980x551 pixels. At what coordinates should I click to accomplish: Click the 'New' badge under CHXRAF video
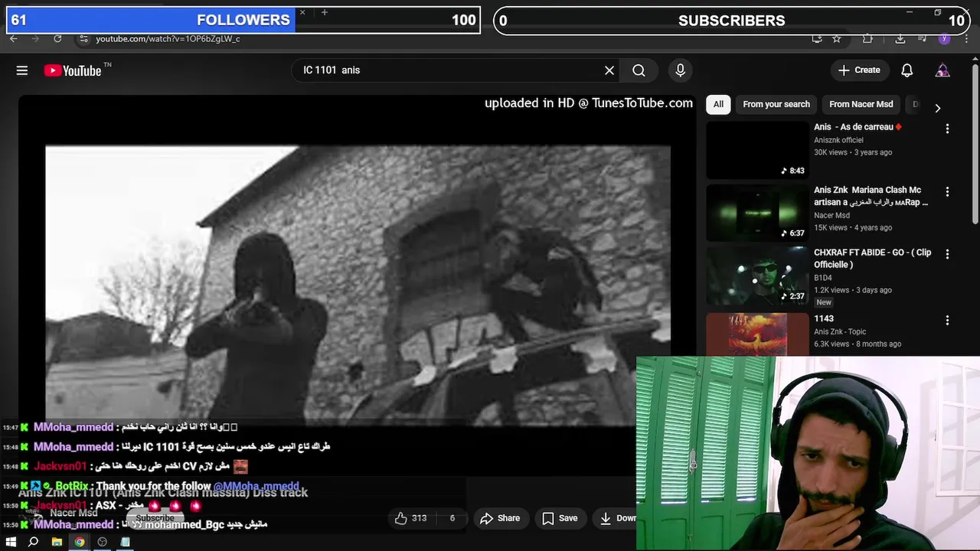(x=824, y=302)
